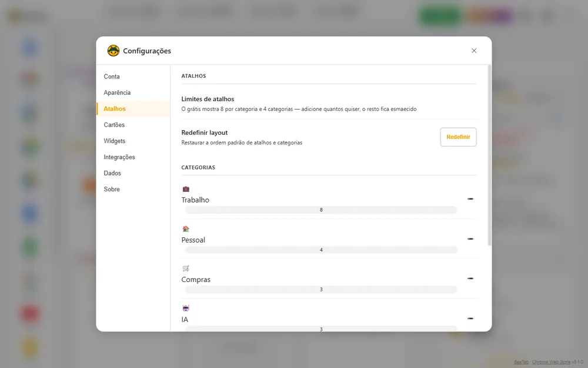Click the Redefinir button
Viewport: 588px width, 368px height.
pos(458,137)
